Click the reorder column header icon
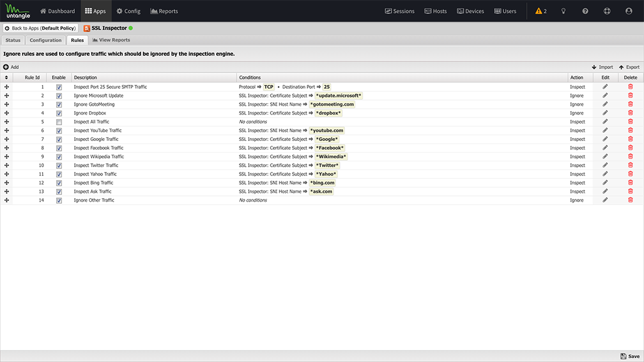The height and width of the screenshot is (362, 644). pos(6,78)
